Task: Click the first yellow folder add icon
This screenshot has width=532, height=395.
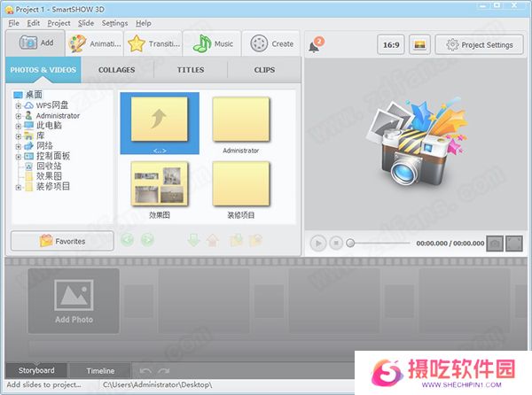Action: (237, 240)
